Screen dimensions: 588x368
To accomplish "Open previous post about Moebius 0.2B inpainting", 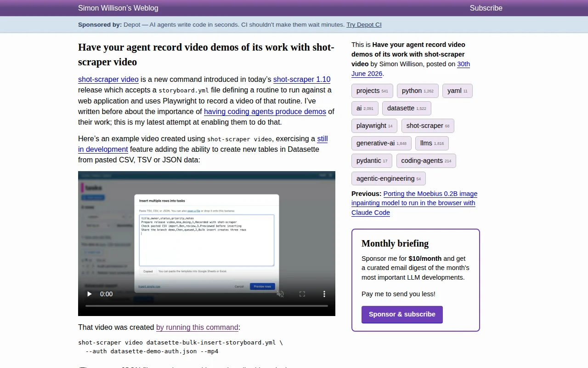I will (x=414, y=203).
